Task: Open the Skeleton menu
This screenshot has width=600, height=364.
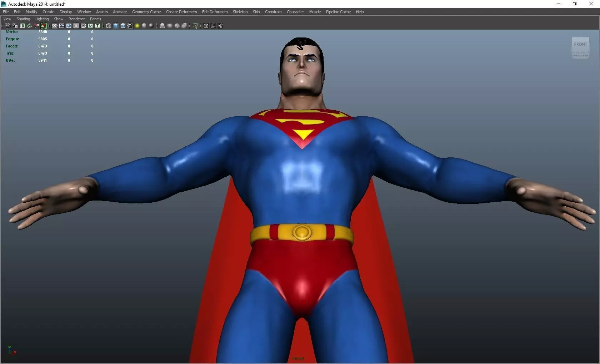Action: (x=240, y=12)
